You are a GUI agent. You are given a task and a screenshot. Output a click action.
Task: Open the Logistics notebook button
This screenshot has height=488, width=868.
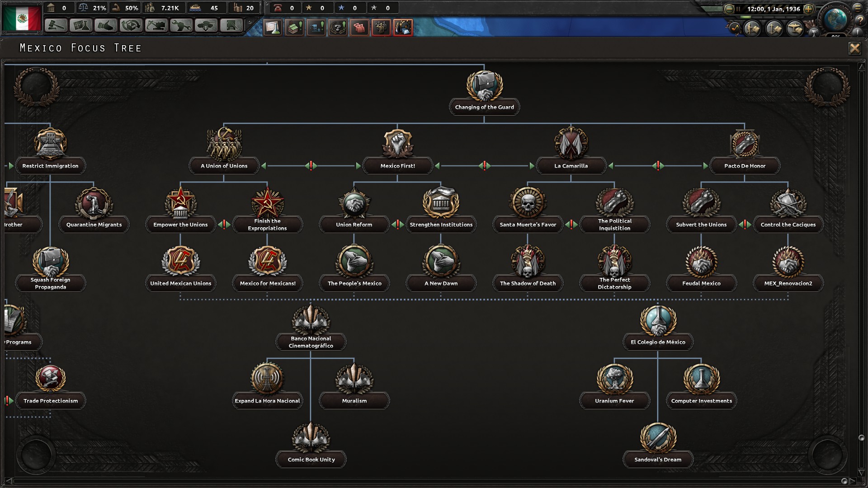point(231,26)
